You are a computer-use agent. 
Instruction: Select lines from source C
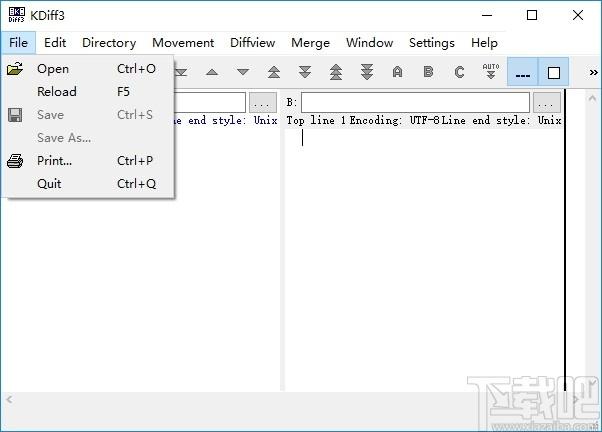(x=459, y=72)
